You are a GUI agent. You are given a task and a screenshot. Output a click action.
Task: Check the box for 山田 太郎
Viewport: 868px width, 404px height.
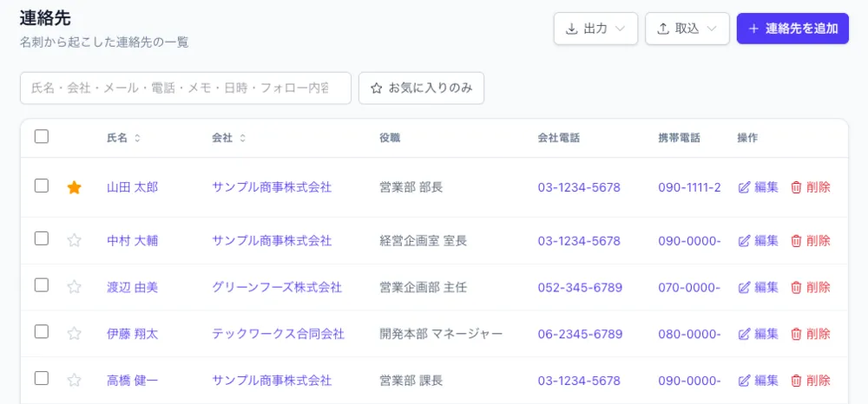pyautogui.click(x=42, y=186)
